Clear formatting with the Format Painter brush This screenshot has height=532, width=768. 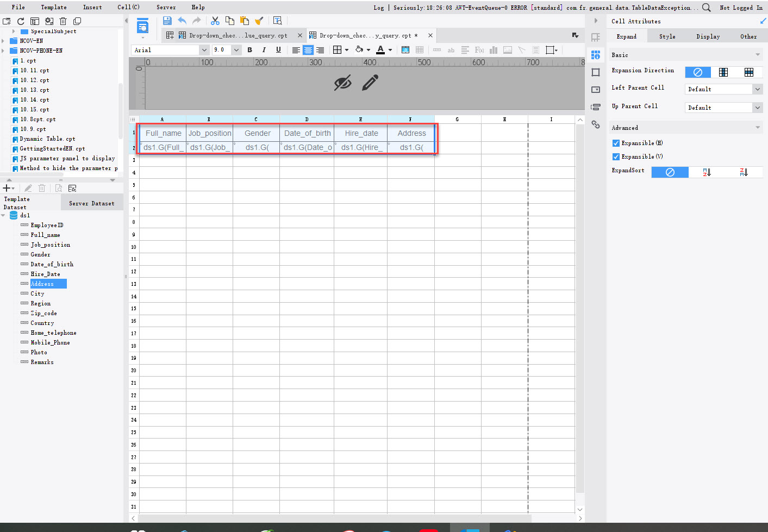point(259,20)
